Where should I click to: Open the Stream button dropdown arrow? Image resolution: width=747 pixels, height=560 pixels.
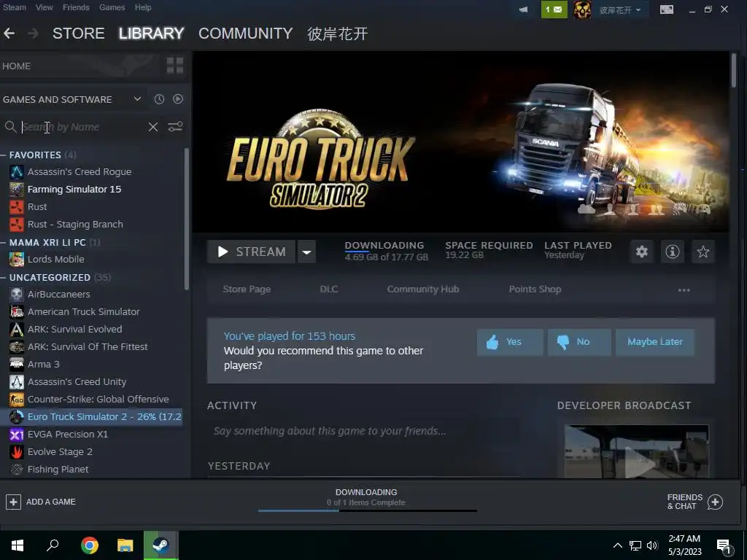(x=307, y=252)
